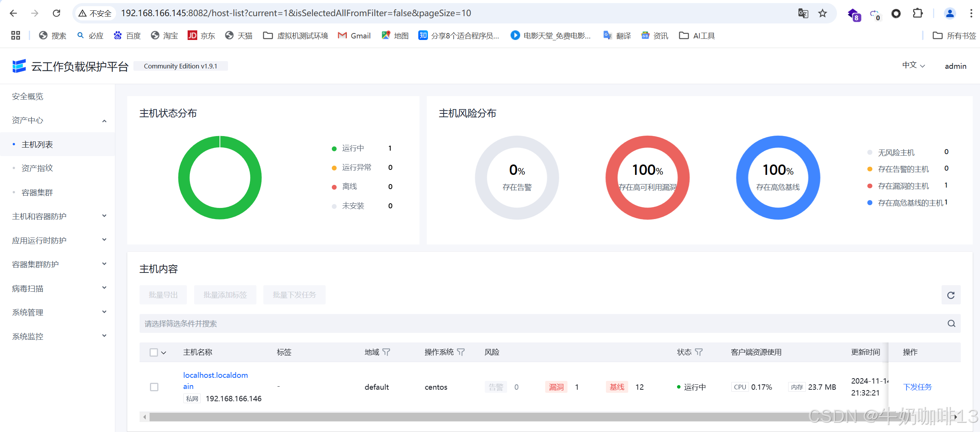Click the 下发任务 action link
This screenshot has width=980, height=432.
pos(917,387)
